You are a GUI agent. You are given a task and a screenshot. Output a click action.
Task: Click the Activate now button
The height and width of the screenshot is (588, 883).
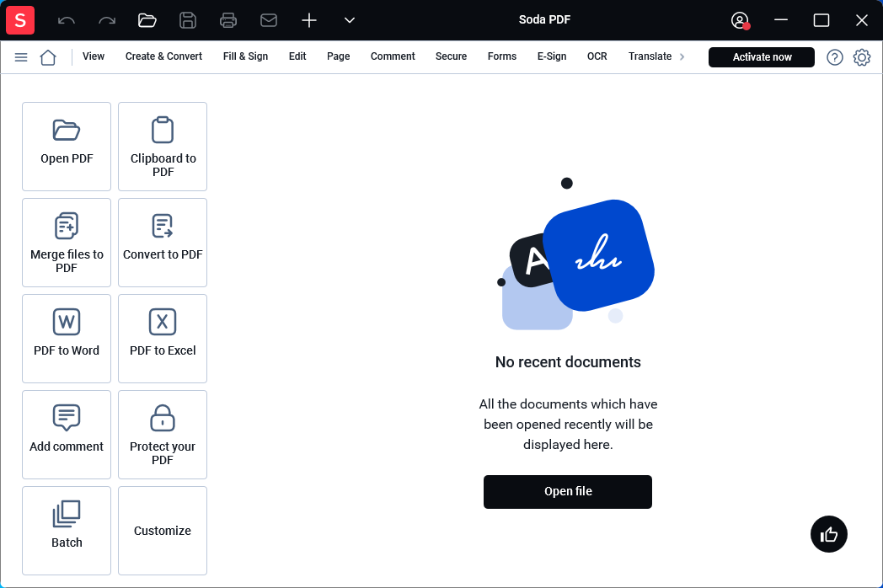[762, 57]
